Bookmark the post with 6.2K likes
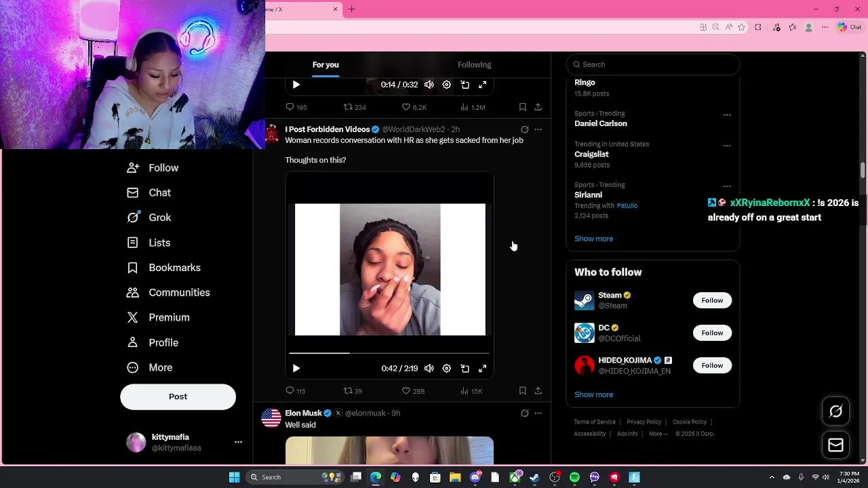The image size is (868, 488). (523, 107)
